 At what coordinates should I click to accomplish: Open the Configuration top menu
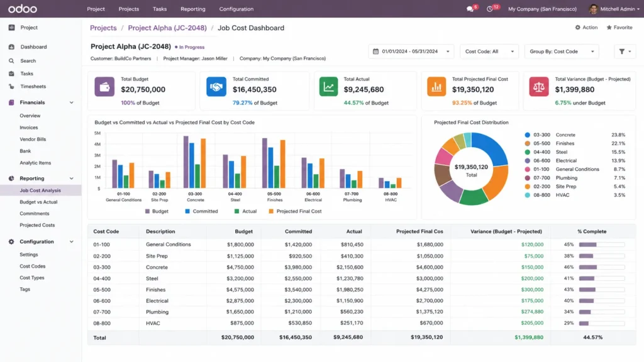click(x=236, y=9)
